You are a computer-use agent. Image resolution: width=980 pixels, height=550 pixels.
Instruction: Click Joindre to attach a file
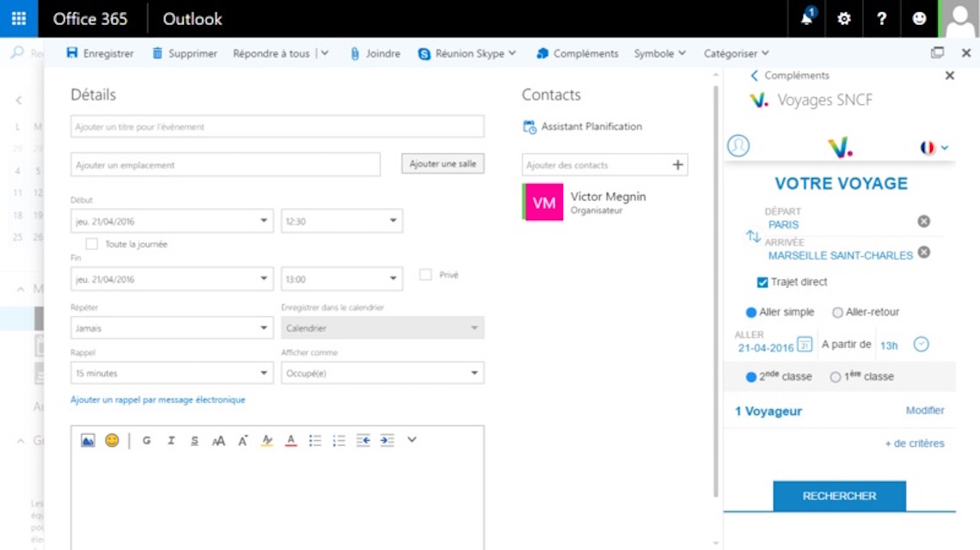coord(375,53)
